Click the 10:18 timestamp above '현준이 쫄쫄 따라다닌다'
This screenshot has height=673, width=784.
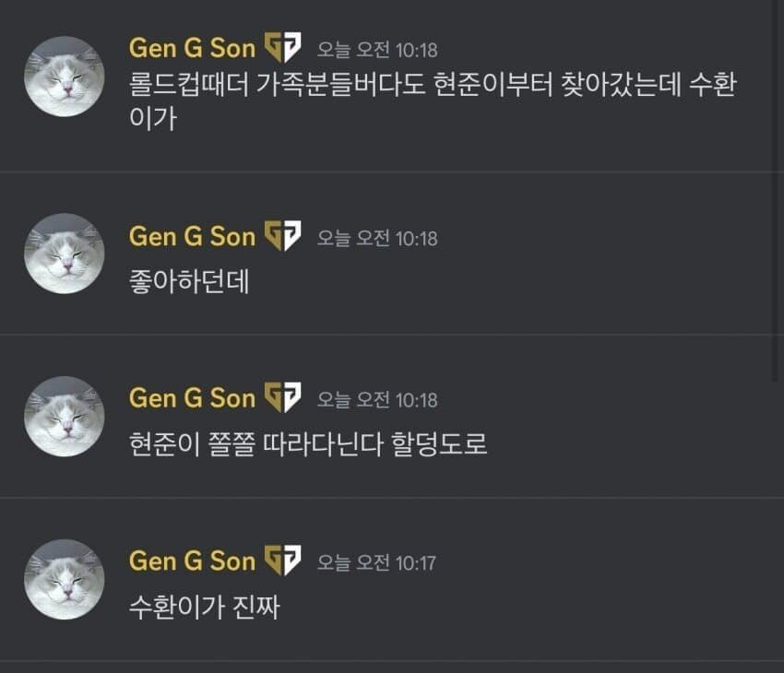point(377,400)
